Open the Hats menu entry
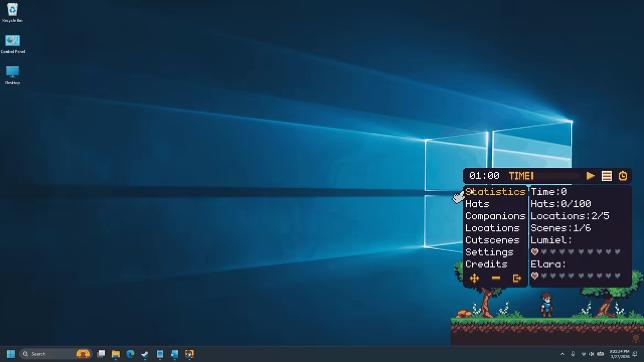 pyautogui.click(x=477, y=204)
